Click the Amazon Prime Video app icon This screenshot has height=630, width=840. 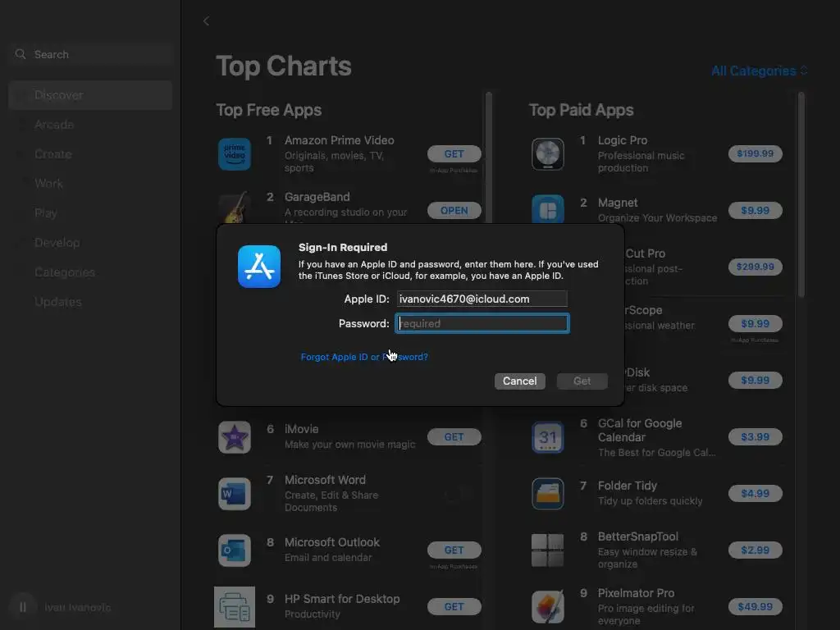coord(235,154)
